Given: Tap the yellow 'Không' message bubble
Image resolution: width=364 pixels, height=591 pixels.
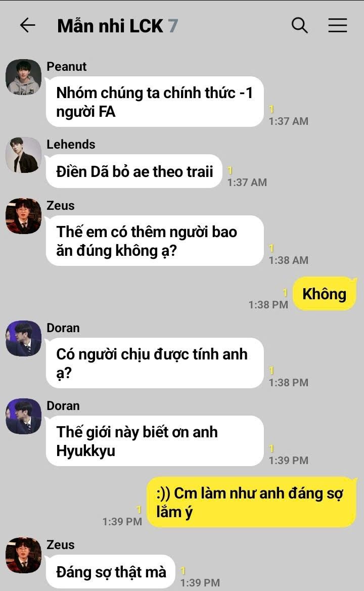Looking at the screenshot, I should [x=325, y=294].
